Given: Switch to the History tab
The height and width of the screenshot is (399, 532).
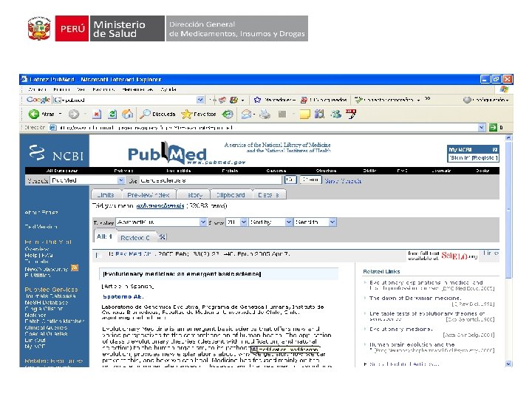Looking at the screenshot, I should point(193,195).
